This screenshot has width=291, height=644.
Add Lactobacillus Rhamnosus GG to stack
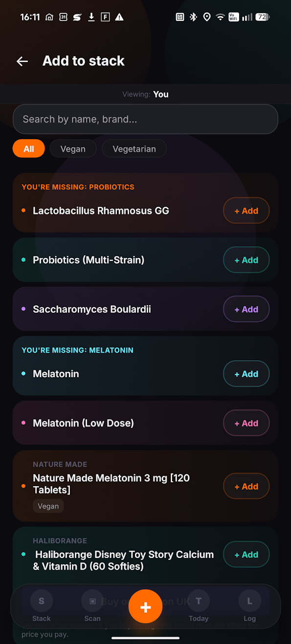click(246, 211)
